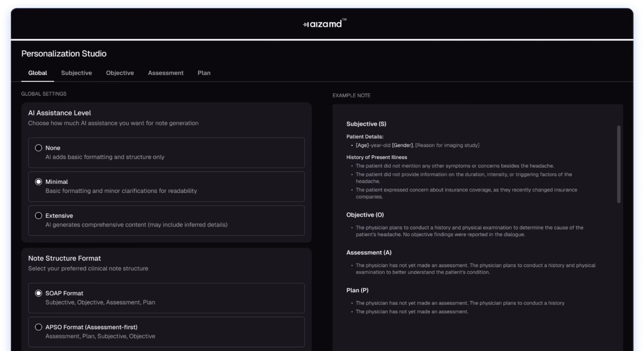Enable the Extensive AI assistance option

click(39, 216)
